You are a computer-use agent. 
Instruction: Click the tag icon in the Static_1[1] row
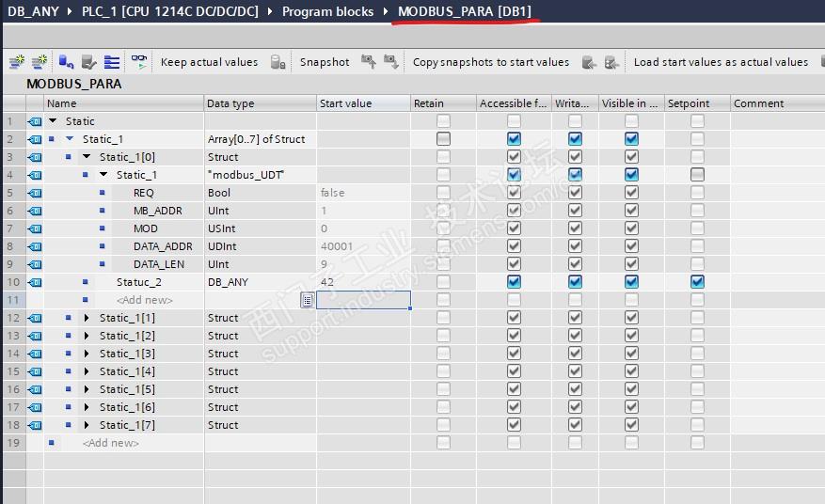(35, 318)
